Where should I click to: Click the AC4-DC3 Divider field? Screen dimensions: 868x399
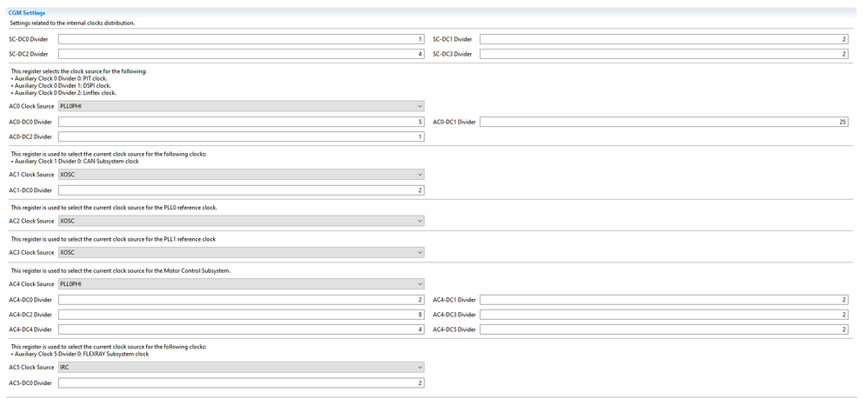tap(664, 314)
